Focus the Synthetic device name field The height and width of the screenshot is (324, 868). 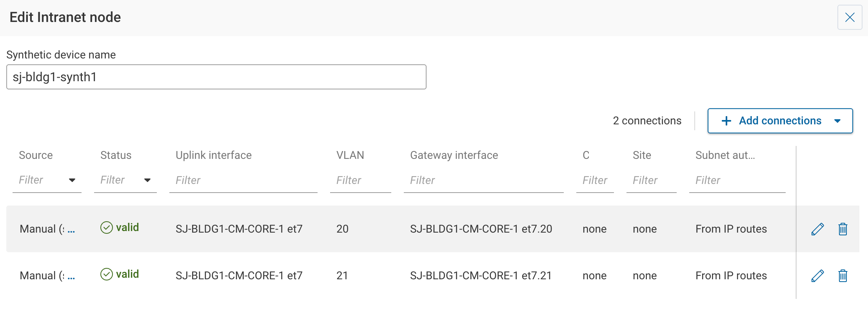216,76
